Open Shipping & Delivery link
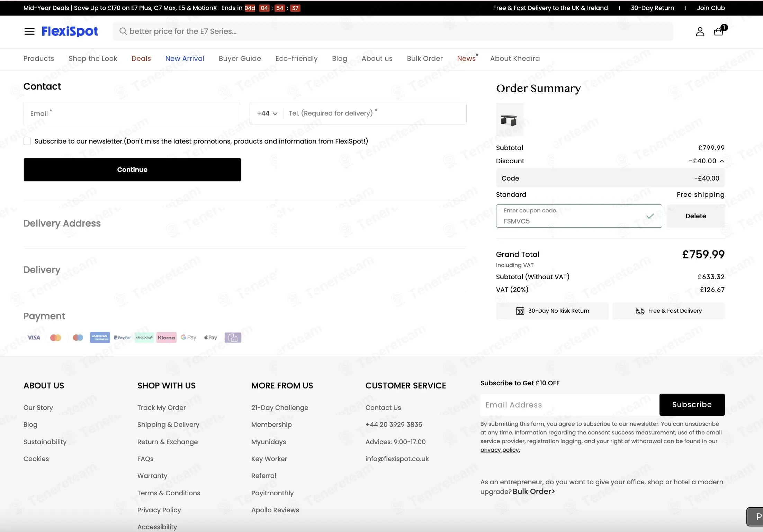The width and height of the screenshot is (763, 532). click(x=168, y=425)
